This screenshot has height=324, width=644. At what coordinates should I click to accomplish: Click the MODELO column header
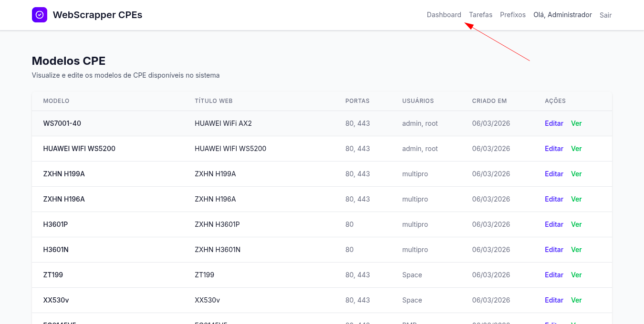(x=56, y=101)
